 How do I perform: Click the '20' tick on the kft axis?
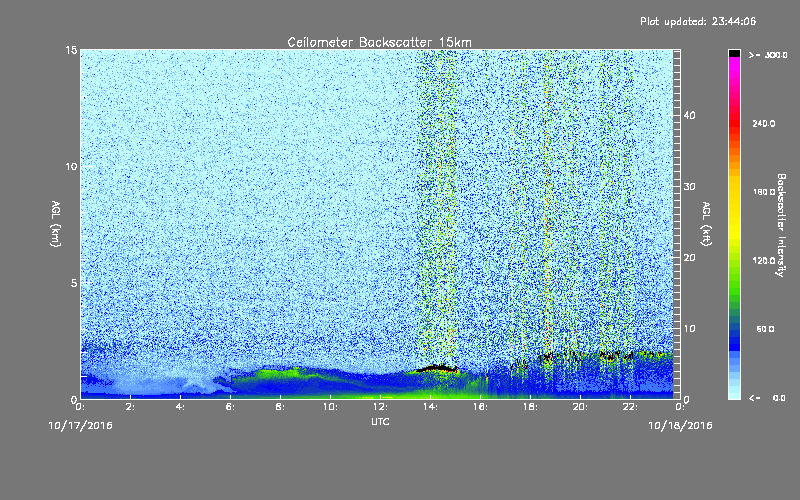tap(689, 258)
